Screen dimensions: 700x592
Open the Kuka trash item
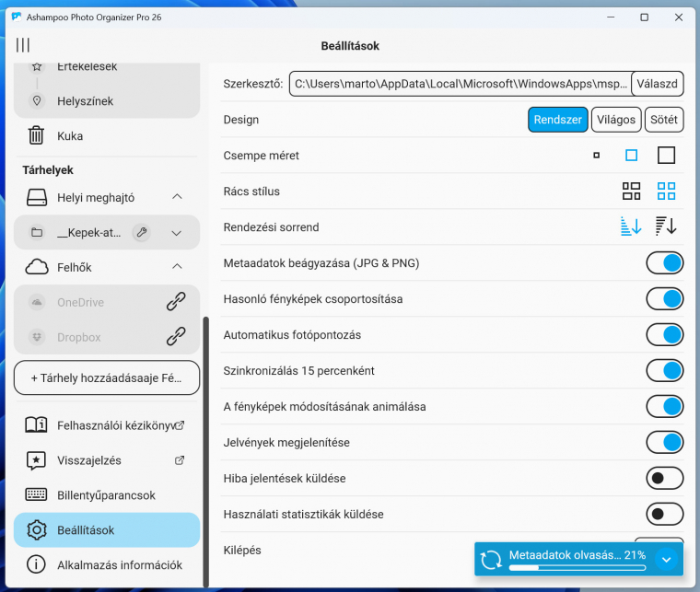[x=70, y=136]
